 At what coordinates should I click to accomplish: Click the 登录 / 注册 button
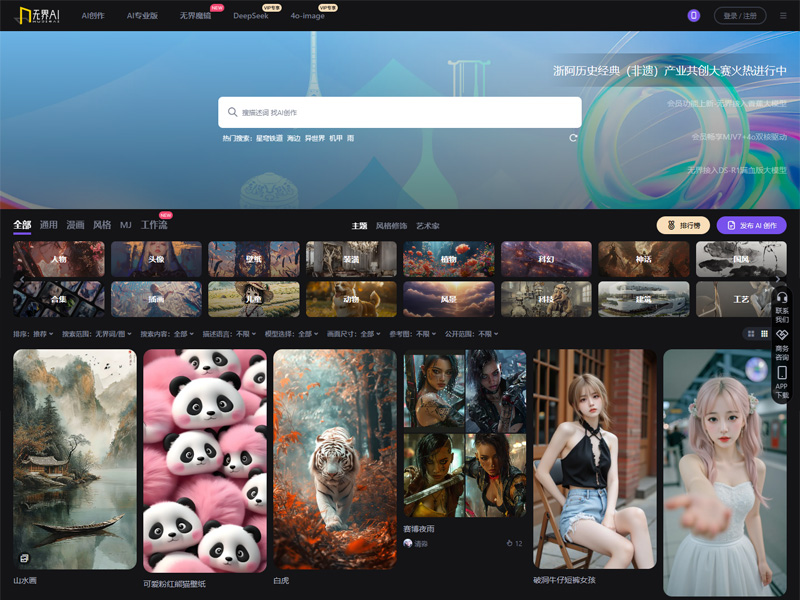741,16
